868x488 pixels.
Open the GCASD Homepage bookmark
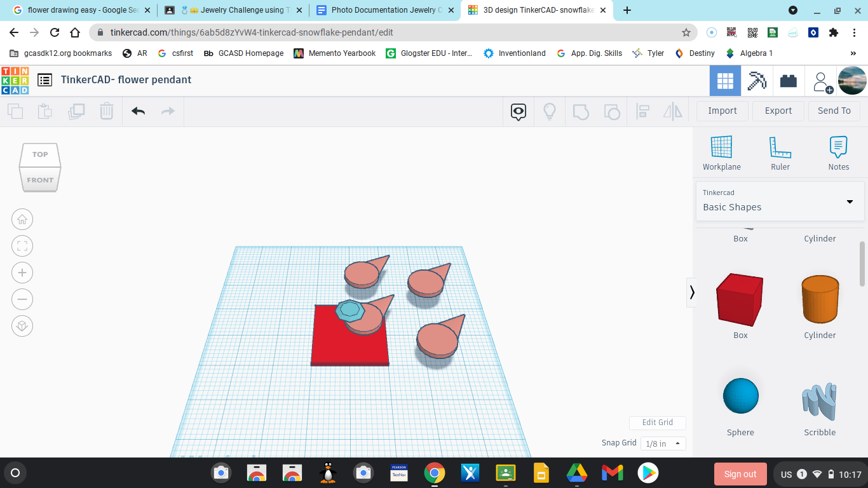coord(243,53)
